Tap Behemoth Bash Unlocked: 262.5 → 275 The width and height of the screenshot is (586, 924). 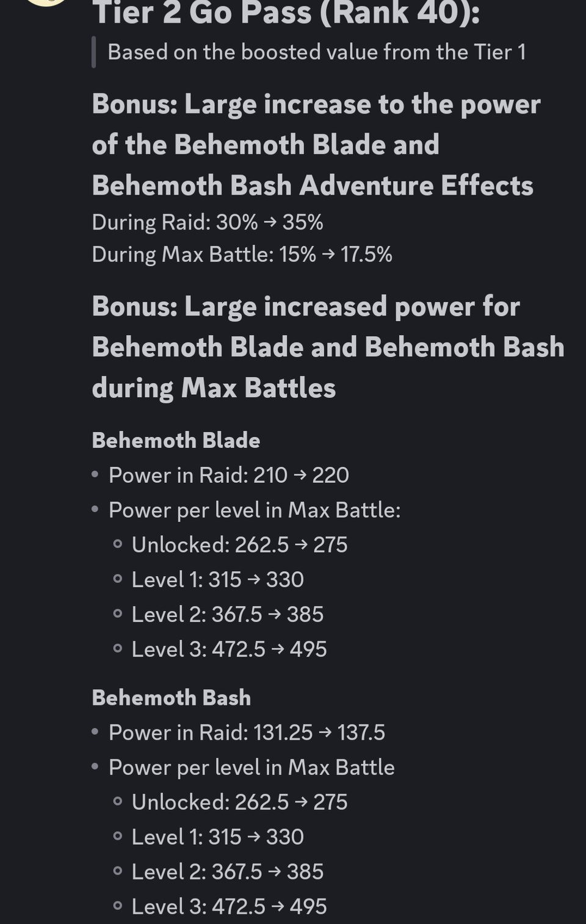point(239,803)
